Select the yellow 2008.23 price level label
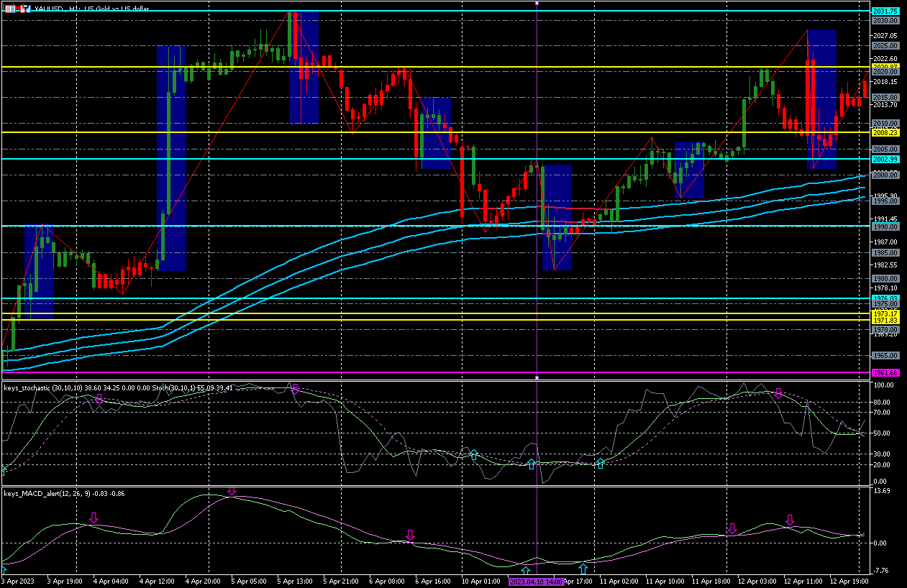This screenshot has height=588, width=907. pos(884,133)
